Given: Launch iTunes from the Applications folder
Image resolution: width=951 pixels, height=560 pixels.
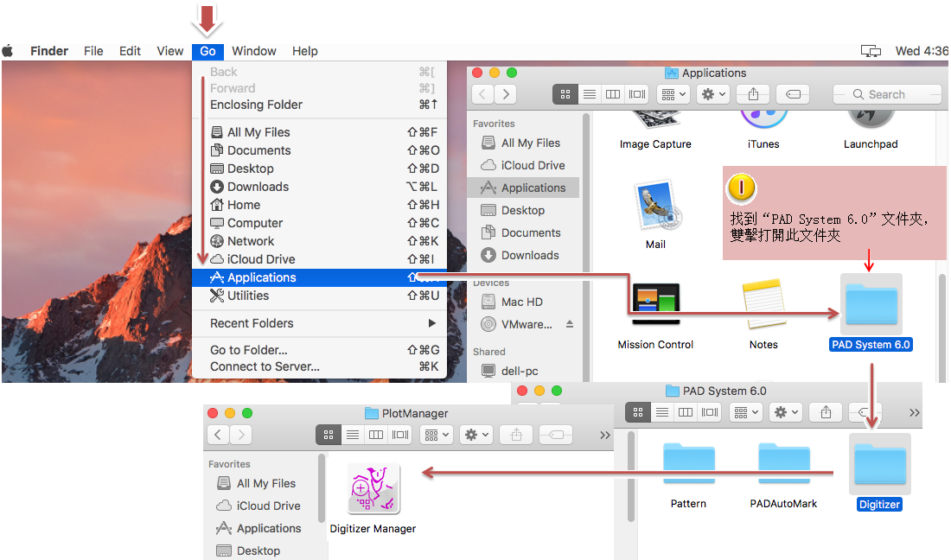Looking at the screenshot, I should click(763, 121).
